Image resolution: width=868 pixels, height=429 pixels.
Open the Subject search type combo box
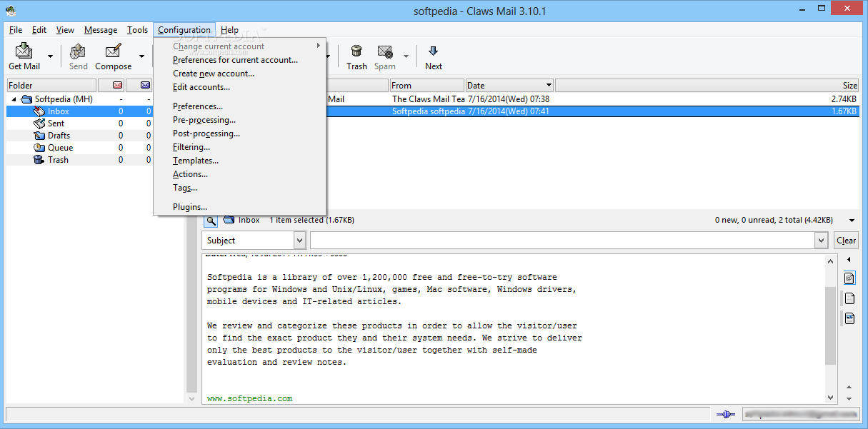(254, 241)
